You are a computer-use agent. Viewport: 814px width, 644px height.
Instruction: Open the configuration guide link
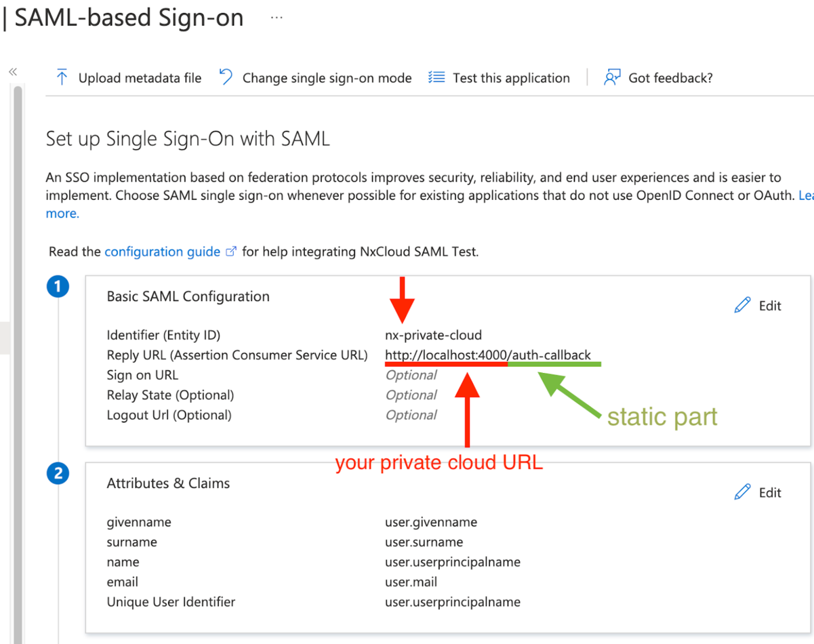(162, 251)
